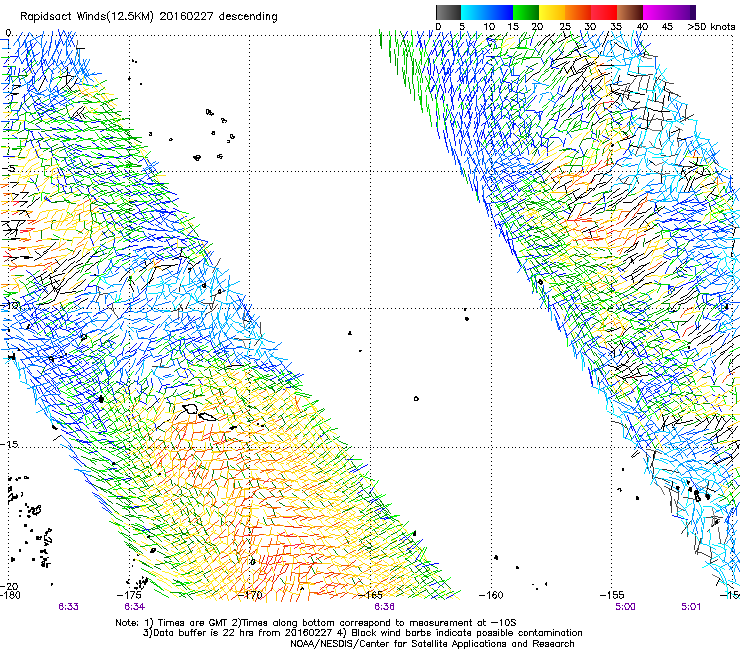Screen dimensions: 740x650
Task: Click the '25' legend scale label
Action: (565, 27)
